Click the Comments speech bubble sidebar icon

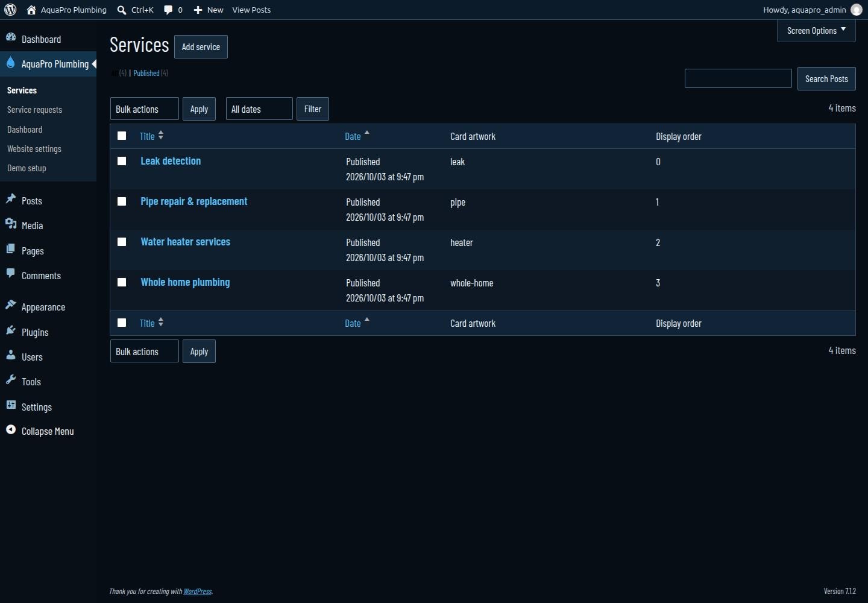point(11,274)
